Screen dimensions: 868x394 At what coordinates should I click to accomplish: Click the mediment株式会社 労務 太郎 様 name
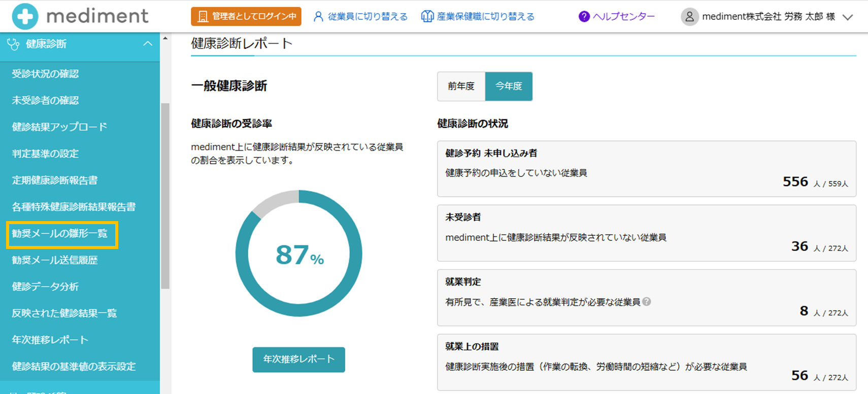coord(769,17)
